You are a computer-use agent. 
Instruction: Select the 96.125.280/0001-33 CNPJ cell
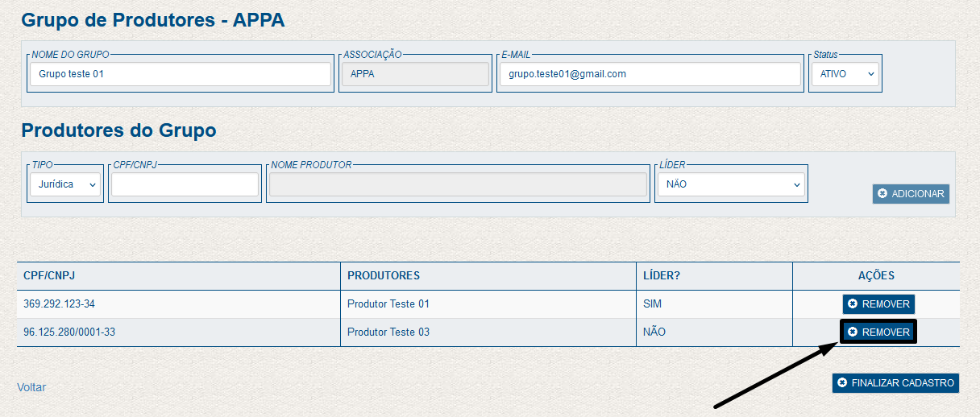click(69, 332)
